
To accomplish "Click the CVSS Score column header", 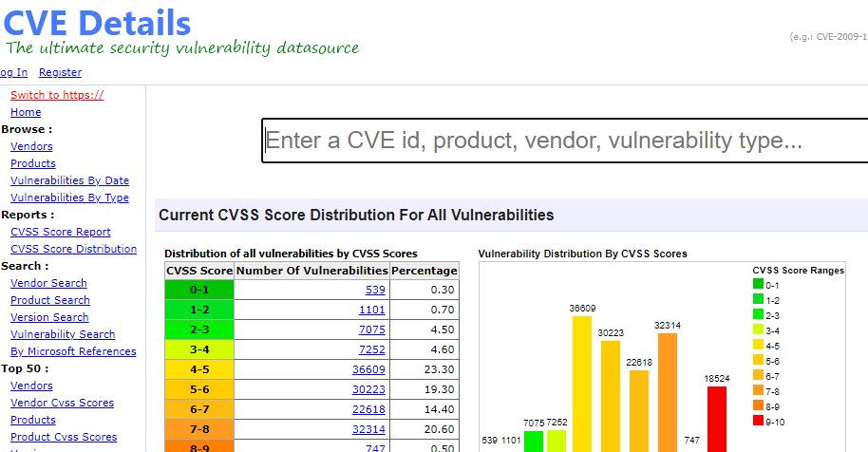I will pos(199,271).
